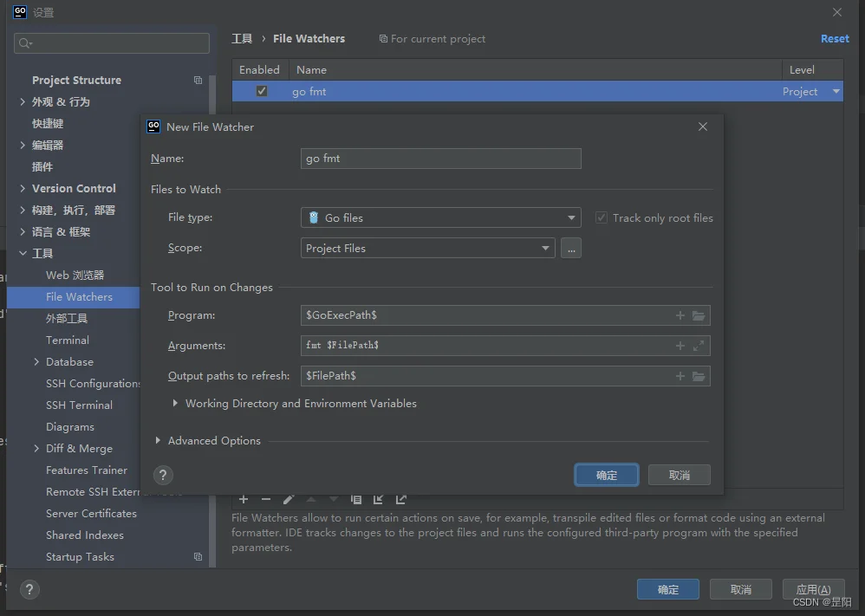Expand the 外观 & 行为 tree node
Image resolution: width=865 pixels, height=616 pixels.
click(23, 101)
